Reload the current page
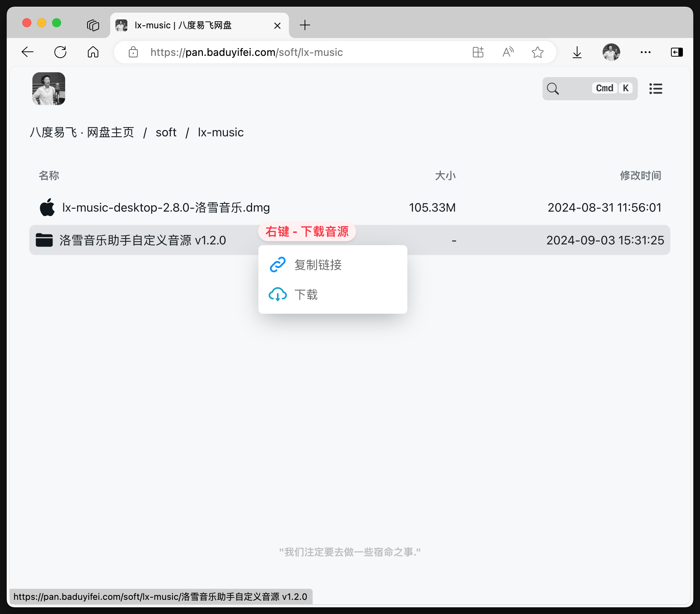This screenshot has width=700, height=614. (x=60, y=52)
